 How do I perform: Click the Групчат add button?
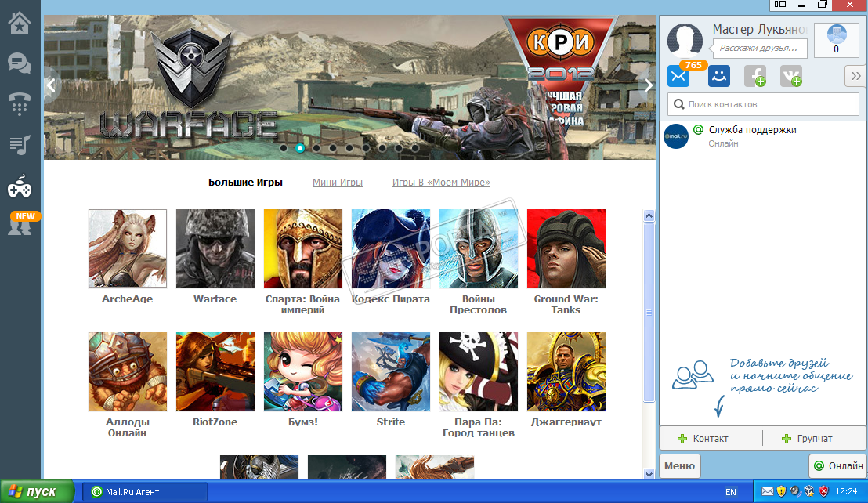[807, 438]
